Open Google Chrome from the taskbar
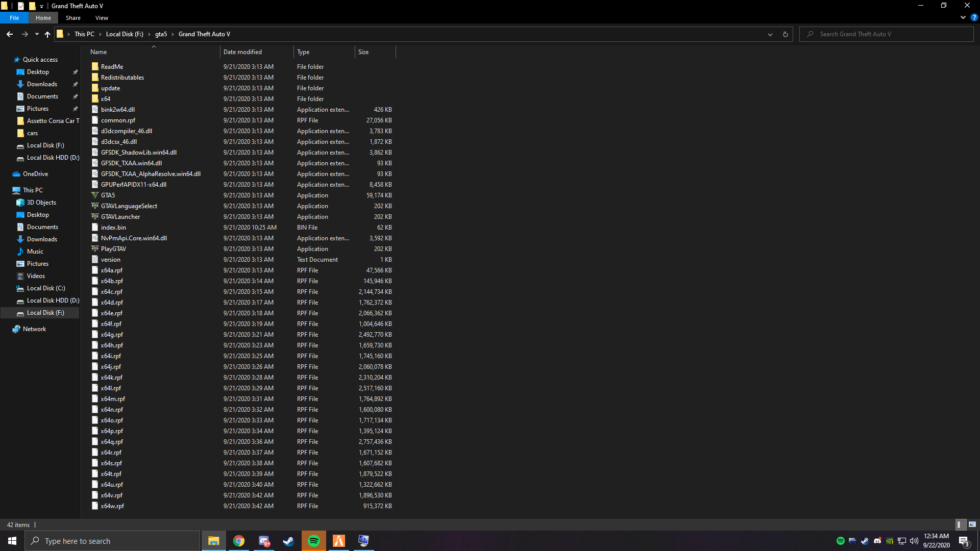980x551 pixels. pos(239,541)
